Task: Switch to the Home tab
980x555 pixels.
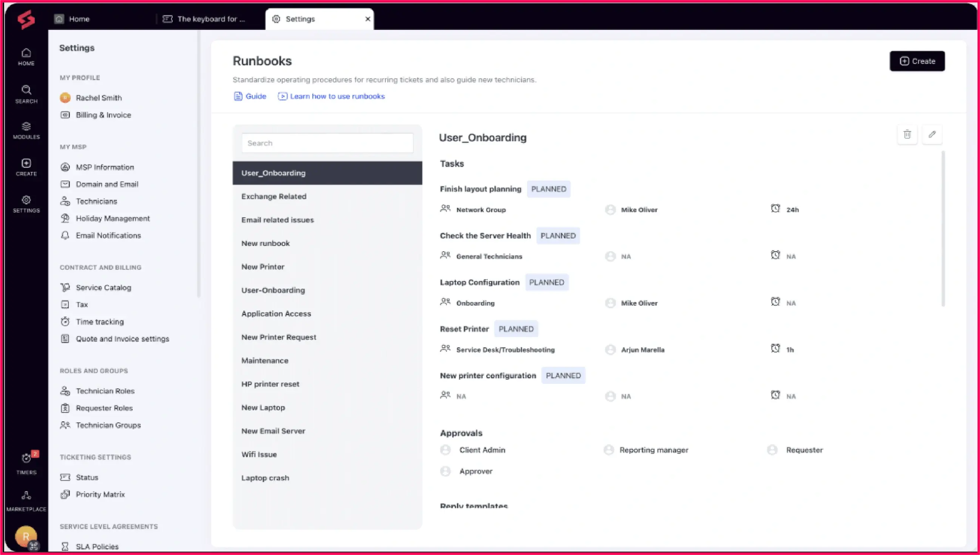Action: coord(79,19)
